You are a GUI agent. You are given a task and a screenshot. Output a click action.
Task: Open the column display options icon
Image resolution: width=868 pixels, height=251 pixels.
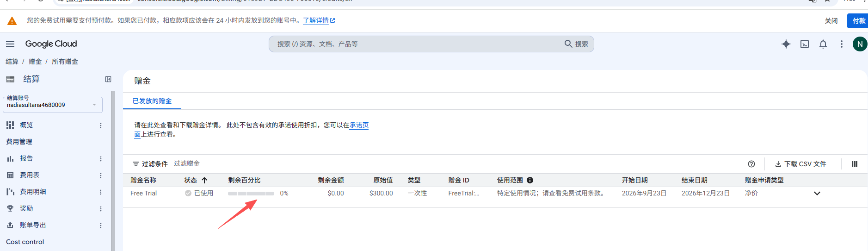(x=855, y=164)
